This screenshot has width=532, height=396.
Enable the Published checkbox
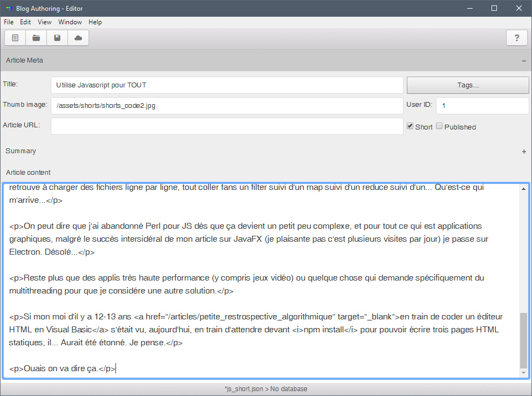439,126
